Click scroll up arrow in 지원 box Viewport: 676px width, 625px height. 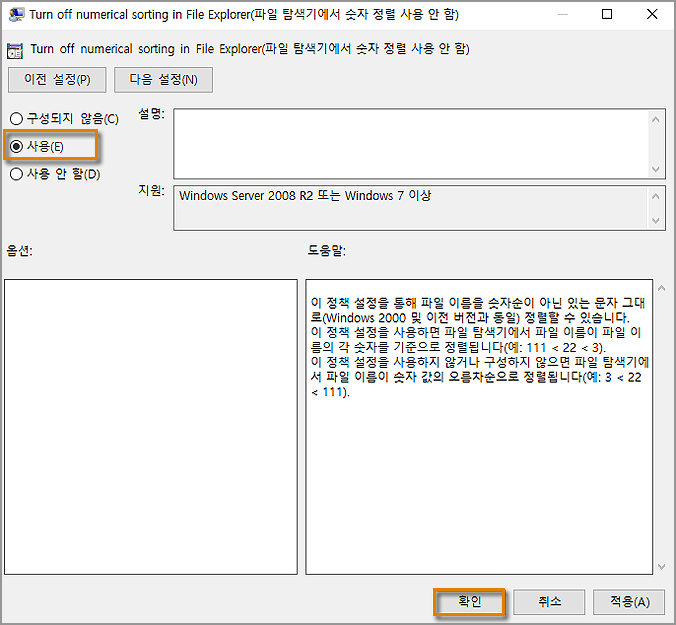[x=656, y=197]
